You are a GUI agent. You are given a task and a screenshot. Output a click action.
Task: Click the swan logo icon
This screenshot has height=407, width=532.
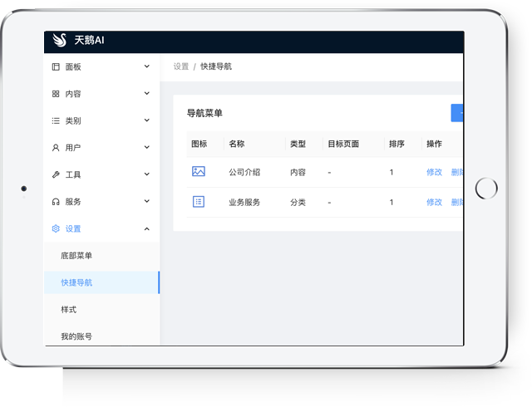tap(59, 40)
